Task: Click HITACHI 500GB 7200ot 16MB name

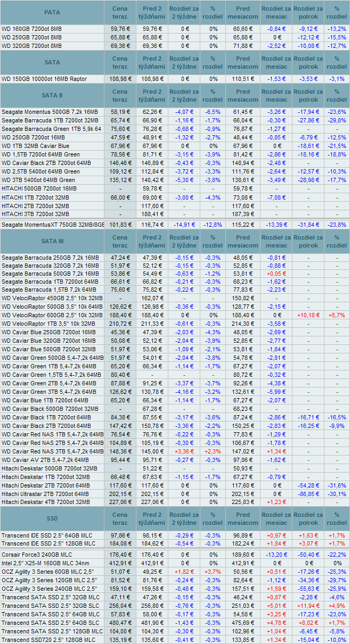Action: (38, 188)
